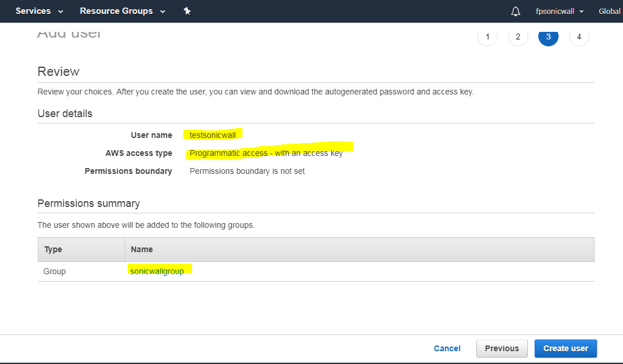Advance to step 4 circle
This screenshot has width=623, height=364.
pos(579,37)
